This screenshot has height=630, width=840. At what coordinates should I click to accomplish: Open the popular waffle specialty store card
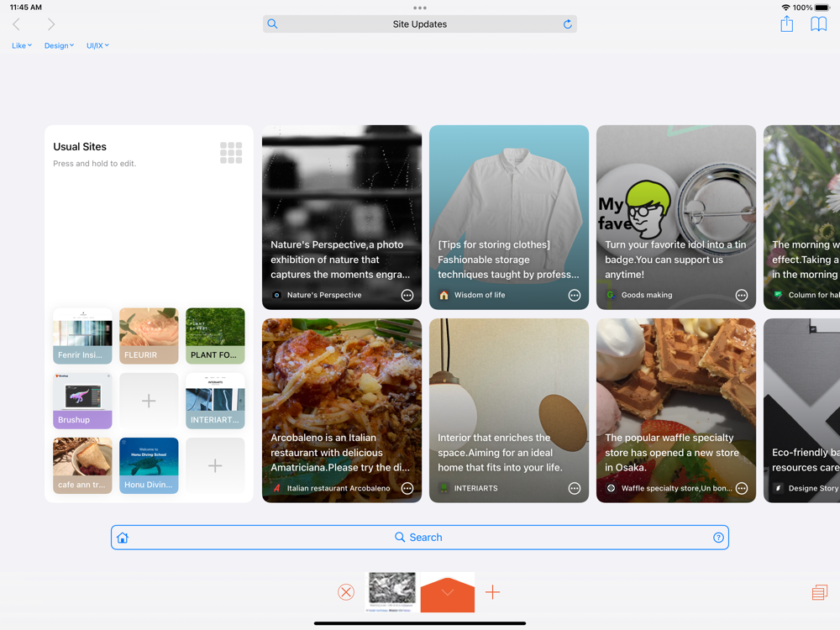pyautogui.click(x=676, y=411)
